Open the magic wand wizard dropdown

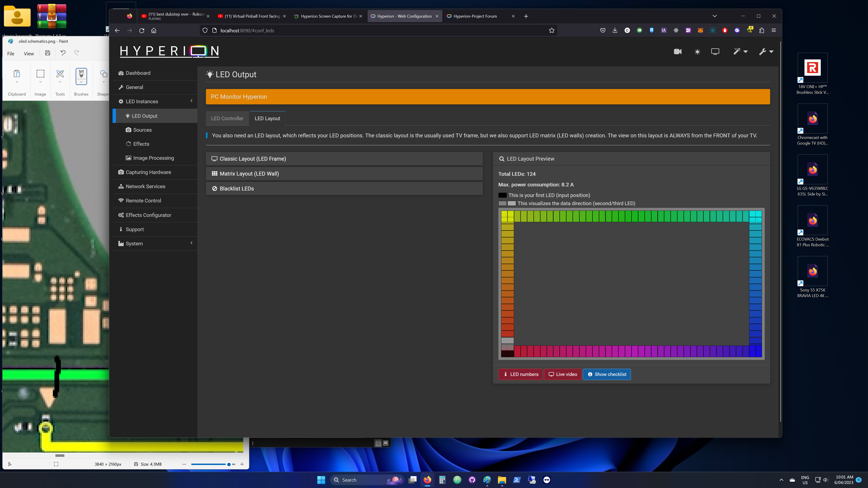point(740,52)
